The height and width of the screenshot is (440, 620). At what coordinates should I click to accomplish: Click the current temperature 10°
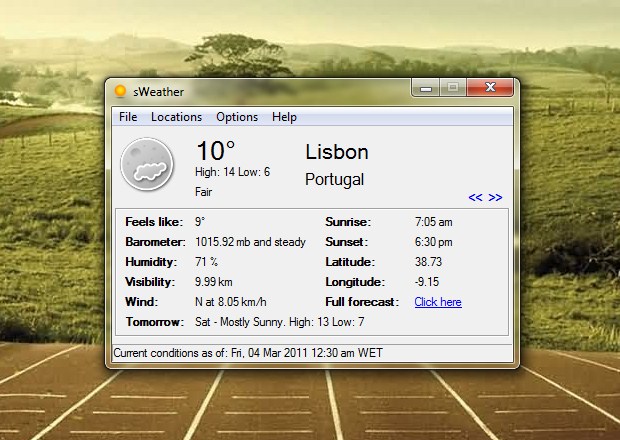[x=215, y=151]
